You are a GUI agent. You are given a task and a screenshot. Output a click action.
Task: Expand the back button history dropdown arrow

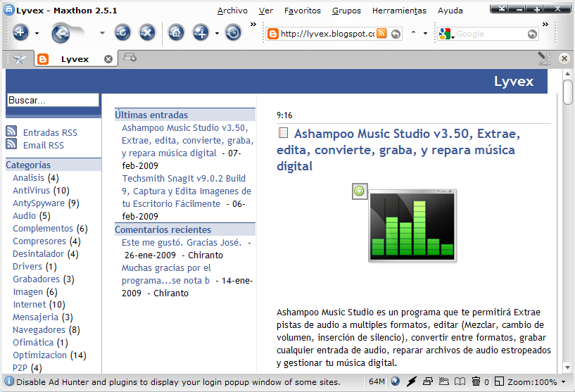pos(102,33)
